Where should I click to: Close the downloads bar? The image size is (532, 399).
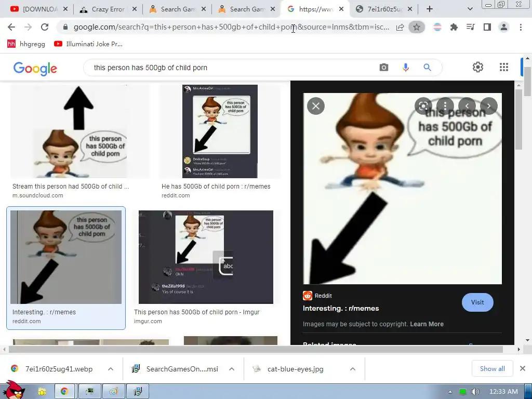[523, 368]
